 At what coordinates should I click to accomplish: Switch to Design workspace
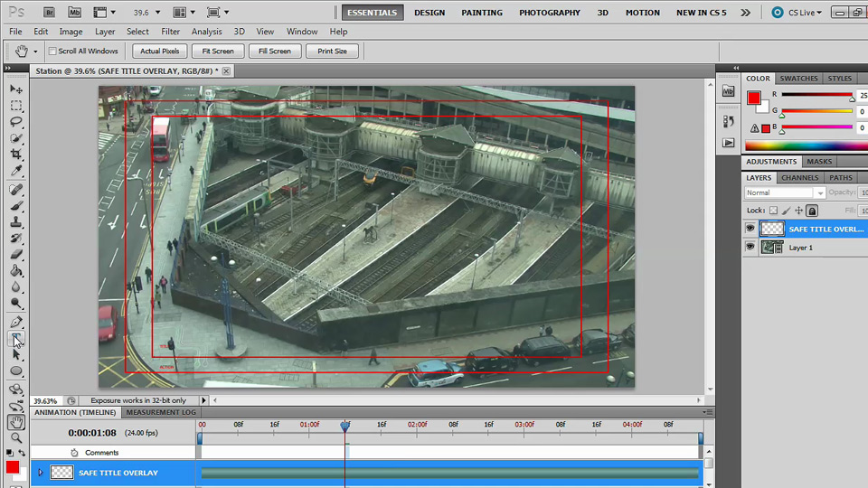coord(429,12)
